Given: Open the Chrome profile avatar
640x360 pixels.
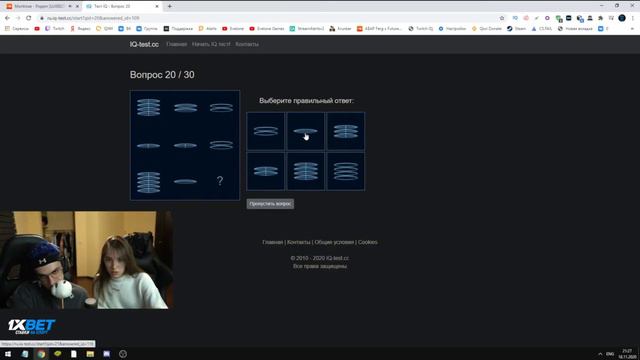Looking at the screenshot, I should pyautogui.click(x=622, y=18).
